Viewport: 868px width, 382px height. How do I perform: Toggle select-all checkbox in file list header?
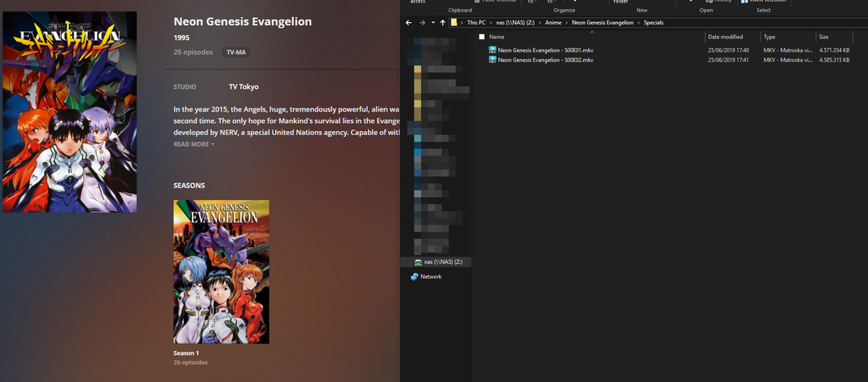tap(481, 37)
